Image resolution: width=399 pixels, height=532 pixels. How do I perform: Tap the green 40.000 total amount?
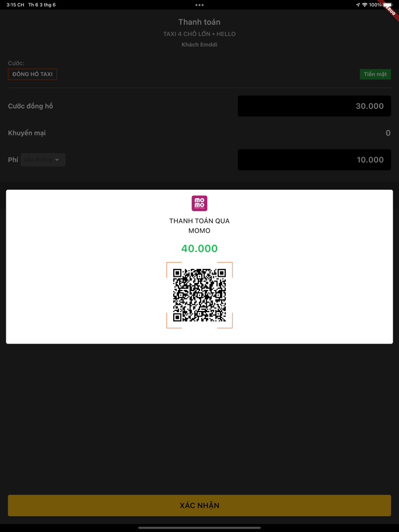pyautogui.click(x=199, y=248)
